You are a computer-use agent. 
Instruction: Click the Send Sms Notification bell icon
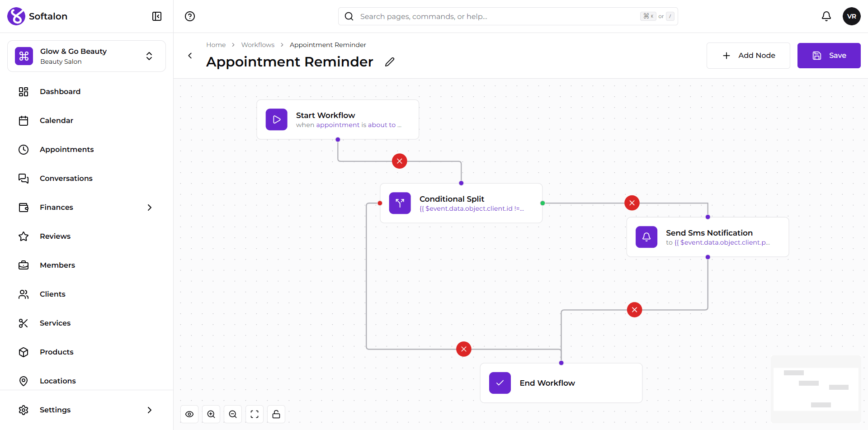click(646, 237)
